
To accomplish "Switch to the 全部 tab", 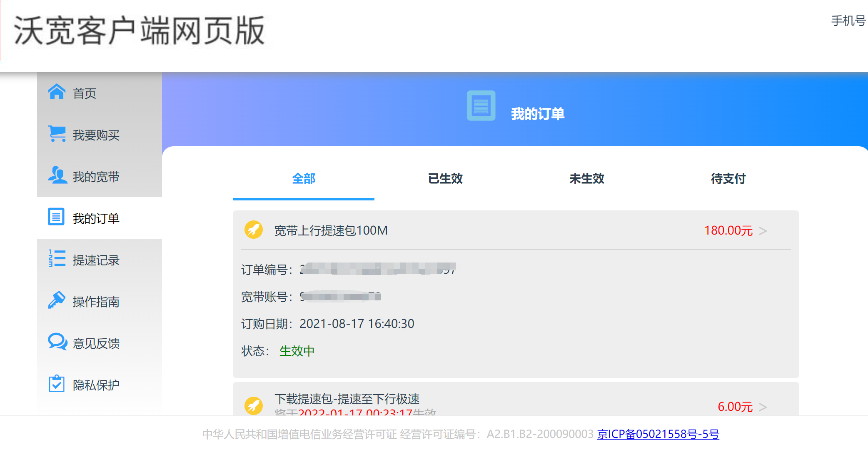I will tap(304, 179).
